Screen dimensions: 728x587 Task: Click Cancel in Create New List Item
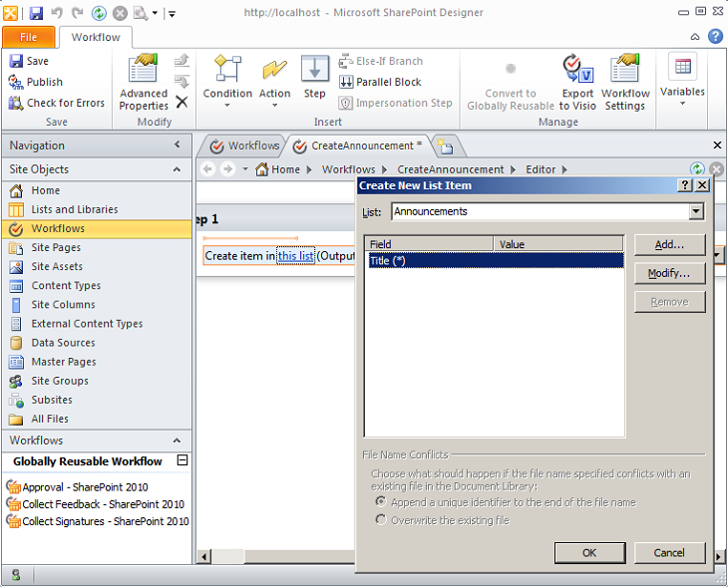[669, 553]
